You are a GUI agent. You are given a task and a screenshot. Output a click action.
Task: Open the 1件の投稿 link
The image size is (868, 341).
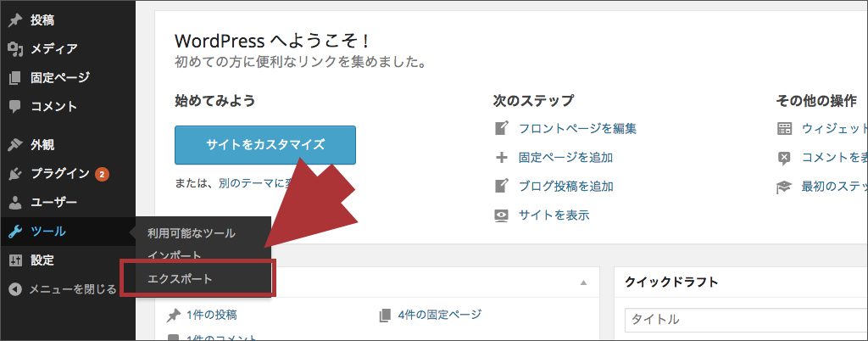[x=212, y=316]
